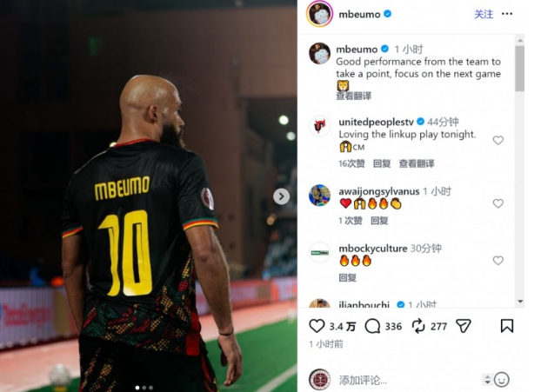Like unitedpeoplestv's comment
Screen dimensions: 541x392
pyautogui.click(x=498, y=140)
